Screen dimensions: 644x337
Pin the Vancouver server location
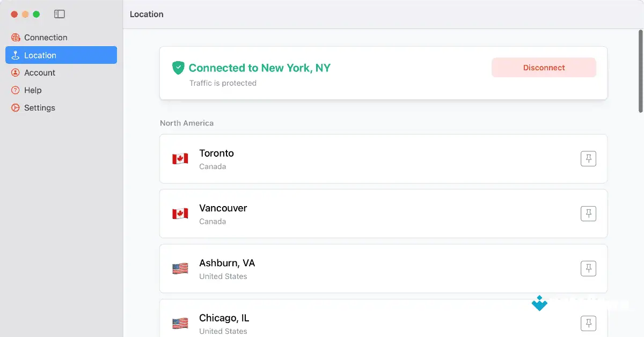[588, 213]
